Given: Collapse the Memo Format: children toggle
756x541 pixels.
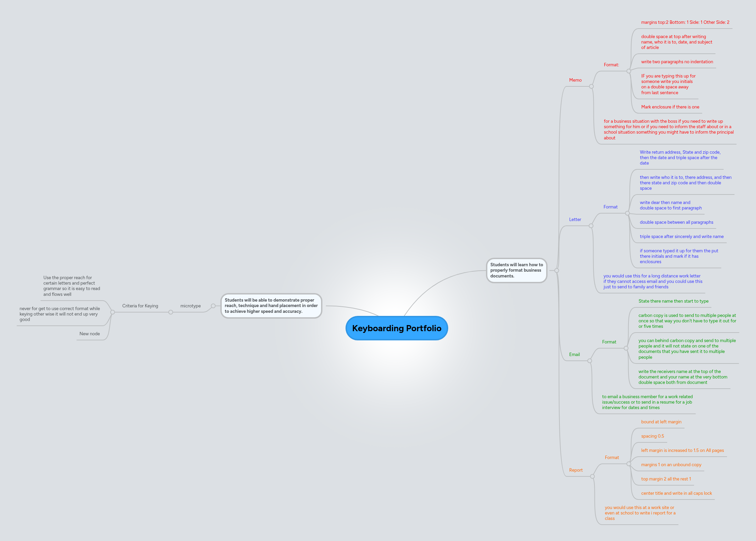Looking at the screenshot, I should (x=629, y=71).
